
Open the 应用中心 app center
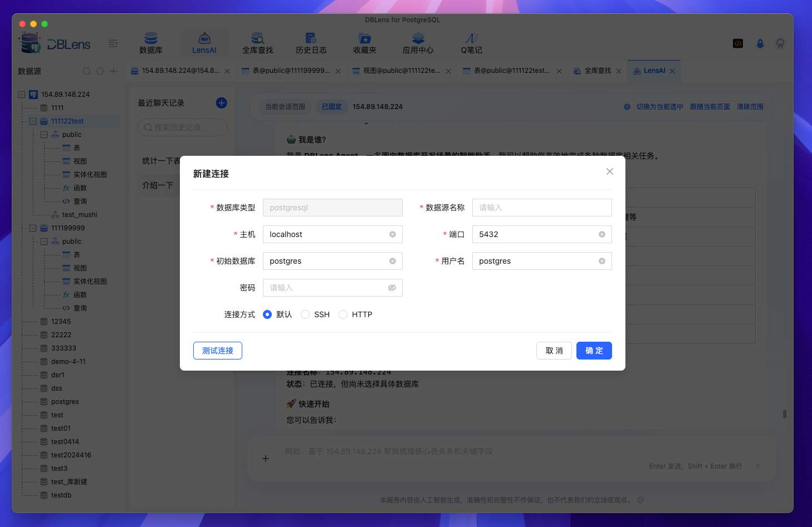[418, 43]
